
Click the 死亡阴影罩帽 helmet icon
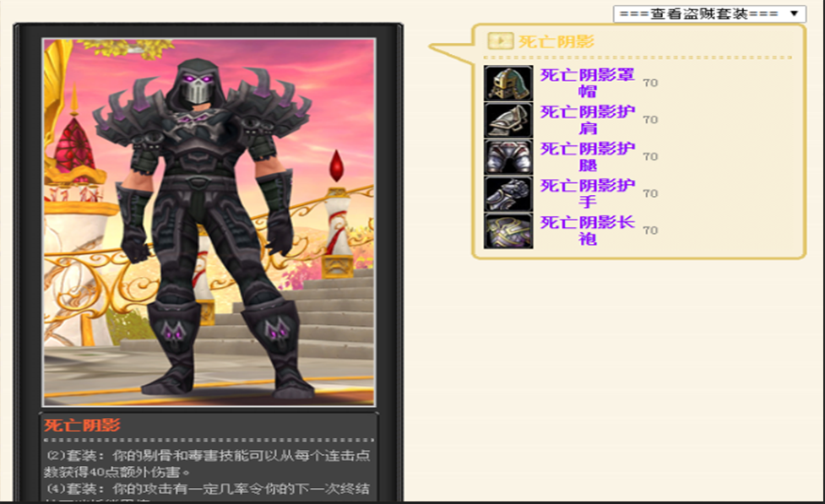[508, 83]
